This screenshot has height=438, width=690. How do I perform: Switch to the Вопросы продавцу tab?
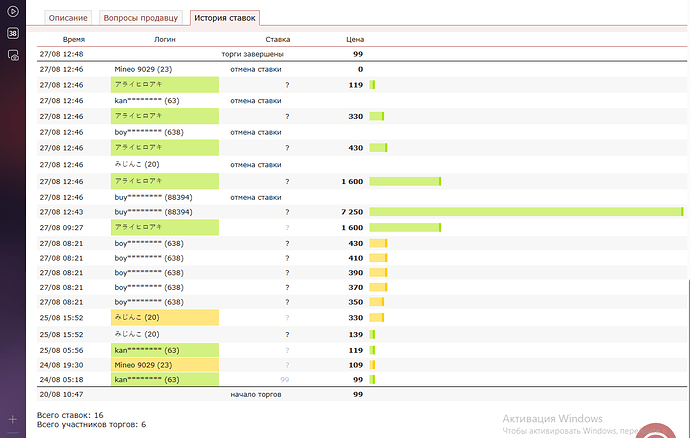140,18
